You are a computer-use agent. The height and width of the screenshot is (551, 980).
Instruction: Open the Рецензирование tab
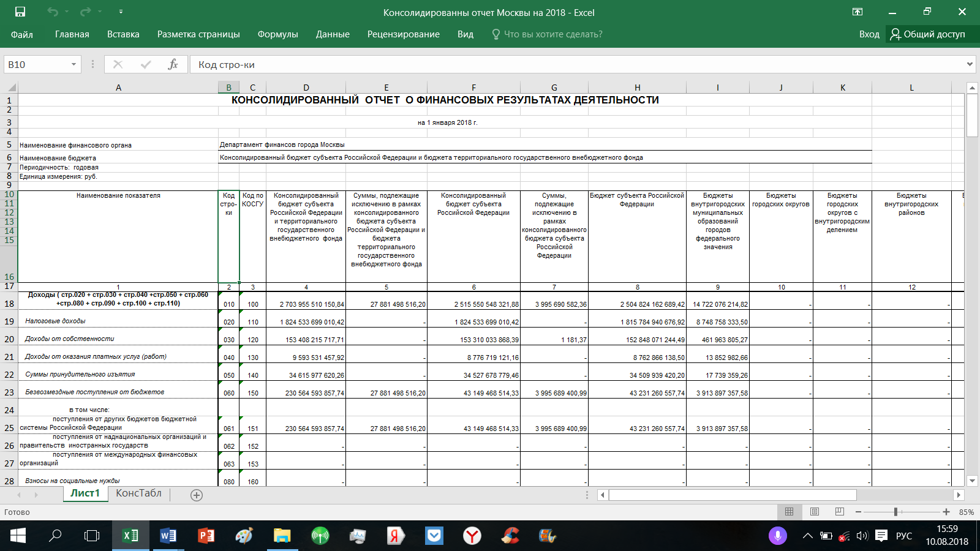point(404,34)
